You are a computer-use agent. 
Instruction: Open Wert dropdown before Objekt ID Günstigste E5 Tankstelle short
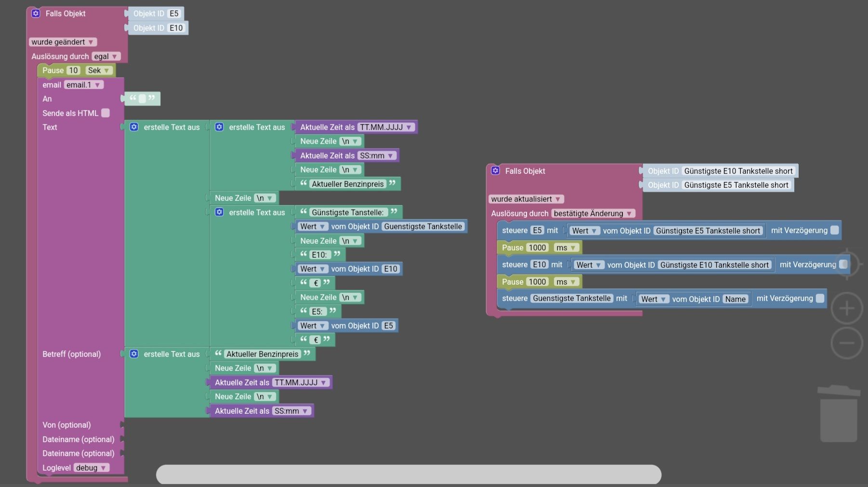pos(584,231)
